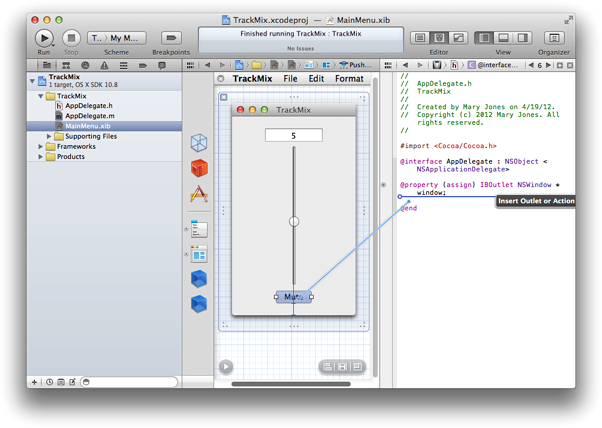Show only recently edited files
The image size is (602, 428).
pyautogui.click(x=50, y=382)
